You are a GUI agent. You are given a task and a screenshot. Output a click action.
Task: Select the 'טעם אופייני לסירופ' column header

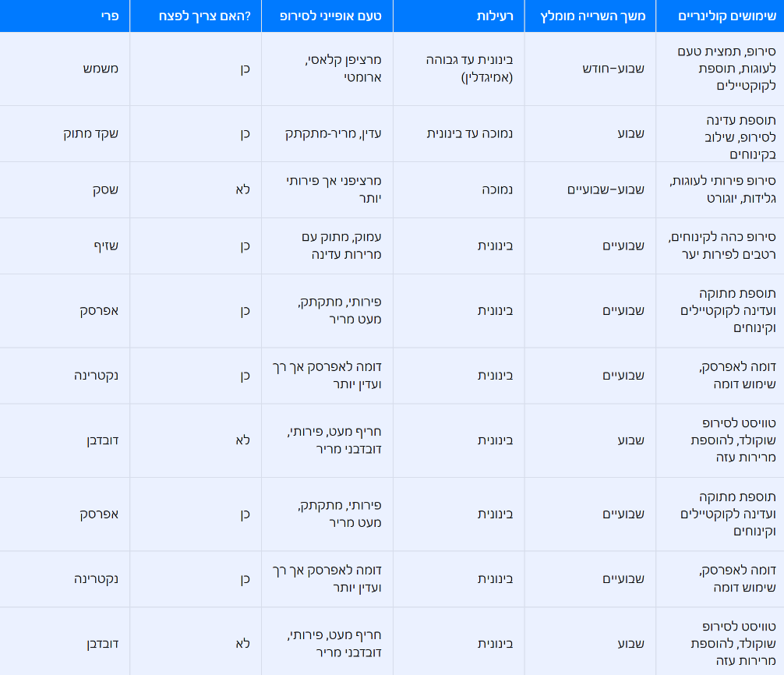[x=327, y=16]
